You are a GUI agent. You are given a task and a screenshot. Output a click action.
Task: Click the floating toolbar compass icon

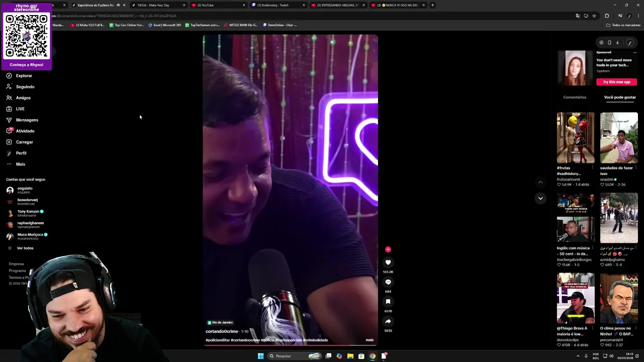(x=601, y=43)
